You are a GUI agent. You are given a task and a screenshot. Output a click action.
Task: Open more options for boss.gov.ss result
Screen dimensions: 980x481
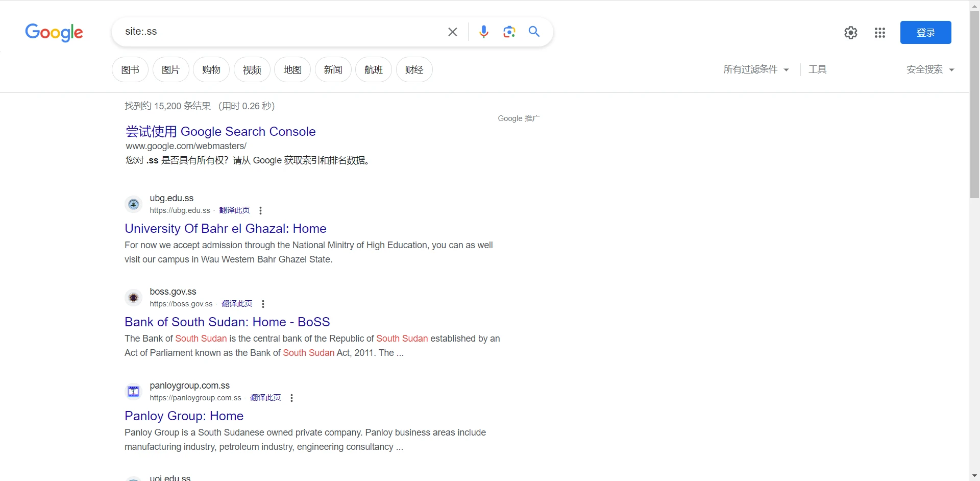point(263,304)
